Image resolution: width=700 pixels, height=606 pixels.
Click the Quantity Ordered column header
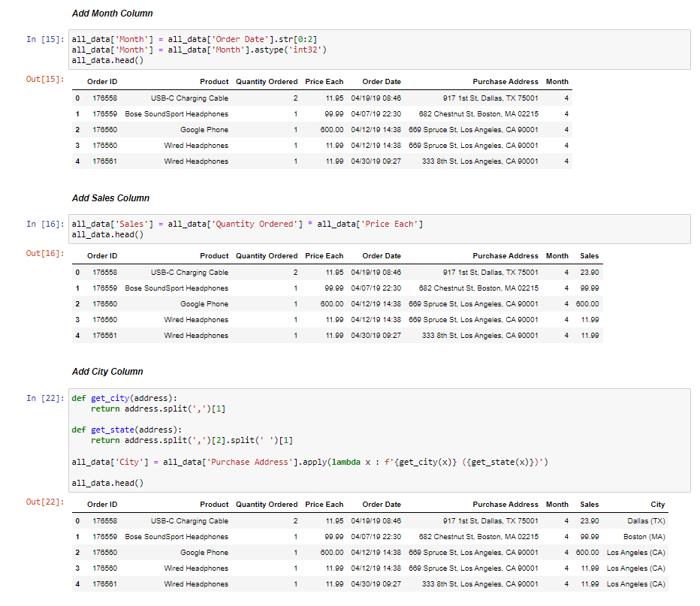pos(266,81)
